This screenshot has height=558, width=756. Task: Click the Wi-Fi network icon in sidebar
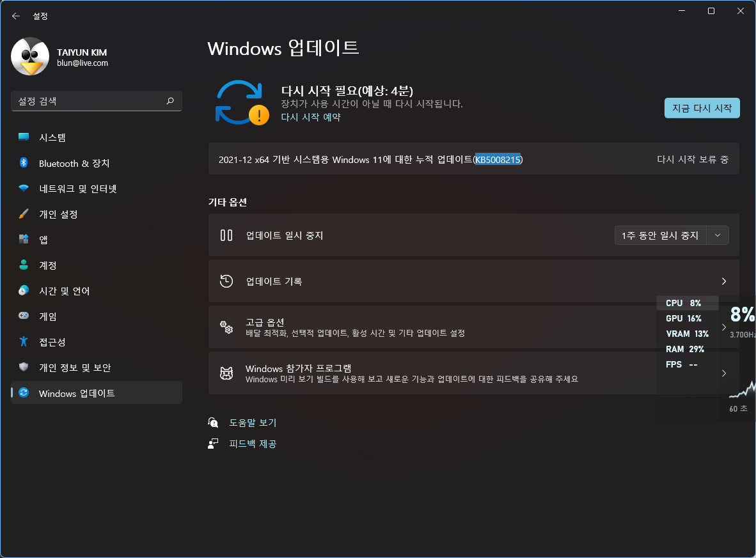[x=24, y=189]
